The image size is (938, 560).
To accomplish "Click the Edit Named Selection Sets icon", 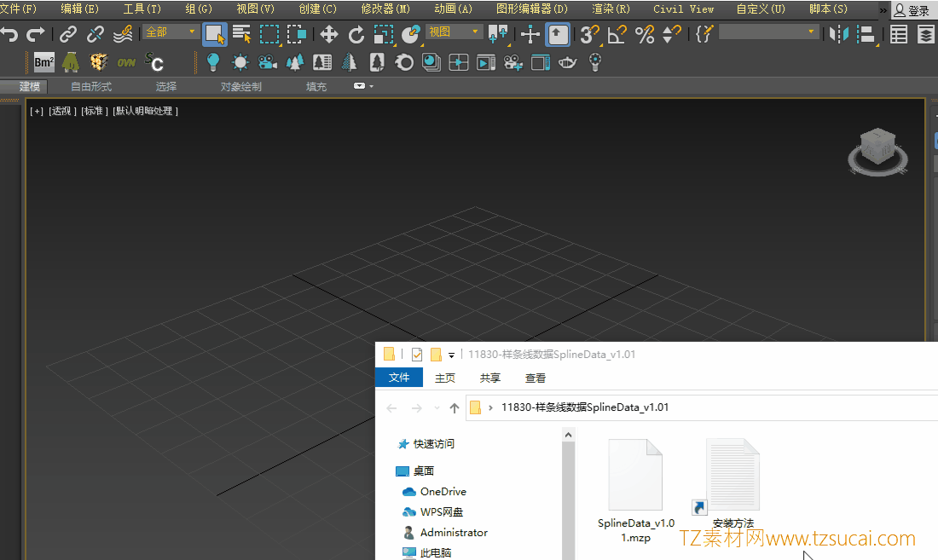I will click(704, 34).
